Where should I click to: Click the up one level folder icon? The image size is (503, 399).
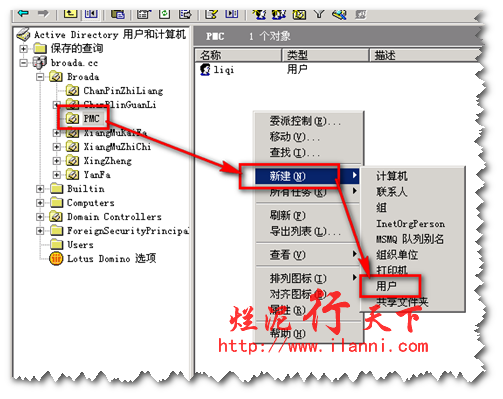pyautogui.click(x=70, y=14)
